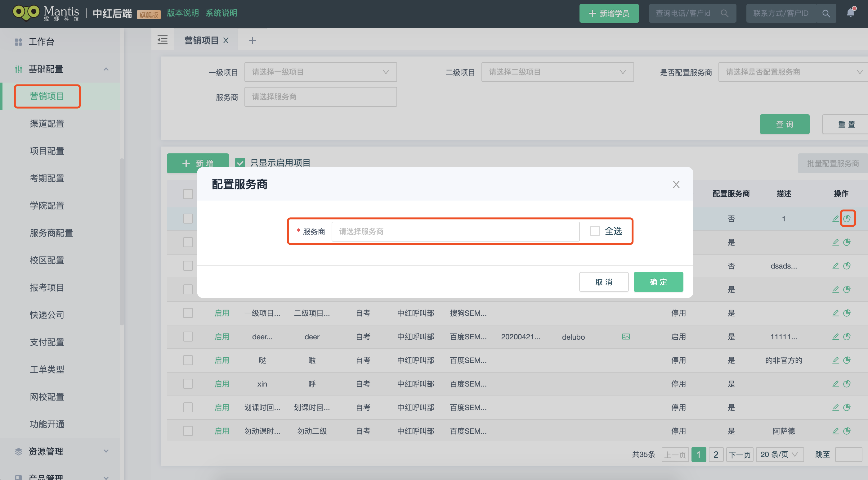This screenshot has height=480, width=868.
Task: Select checkbox of 划课时回... row
Action: pos(188,407)
